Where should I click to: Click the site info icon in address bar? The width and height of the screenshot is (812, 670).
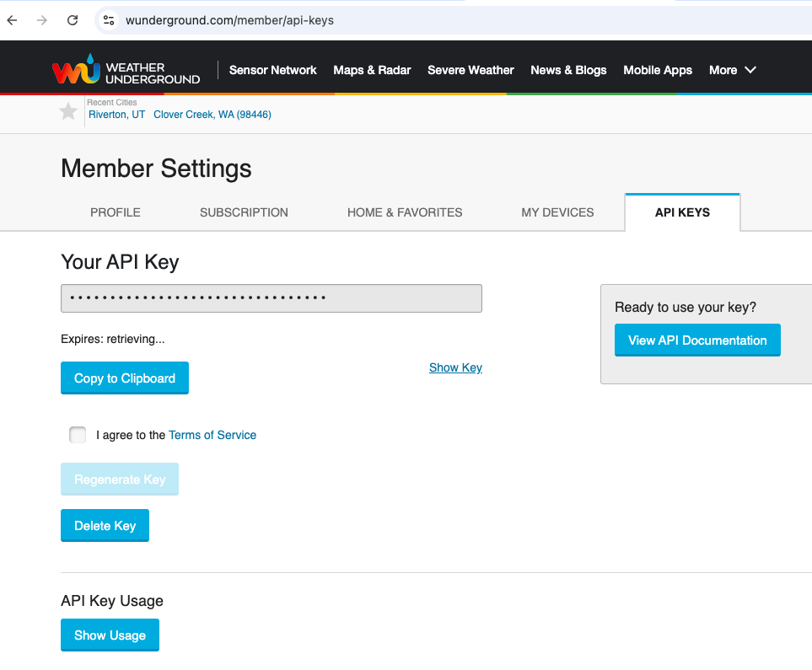tap(108, 20)
